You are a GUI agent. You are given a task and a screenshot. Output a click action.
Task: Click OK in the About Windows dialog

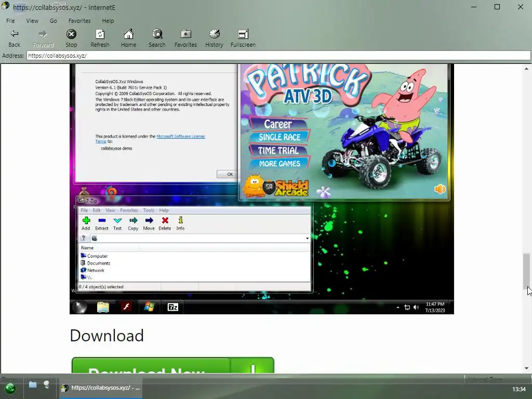[228, 174]
